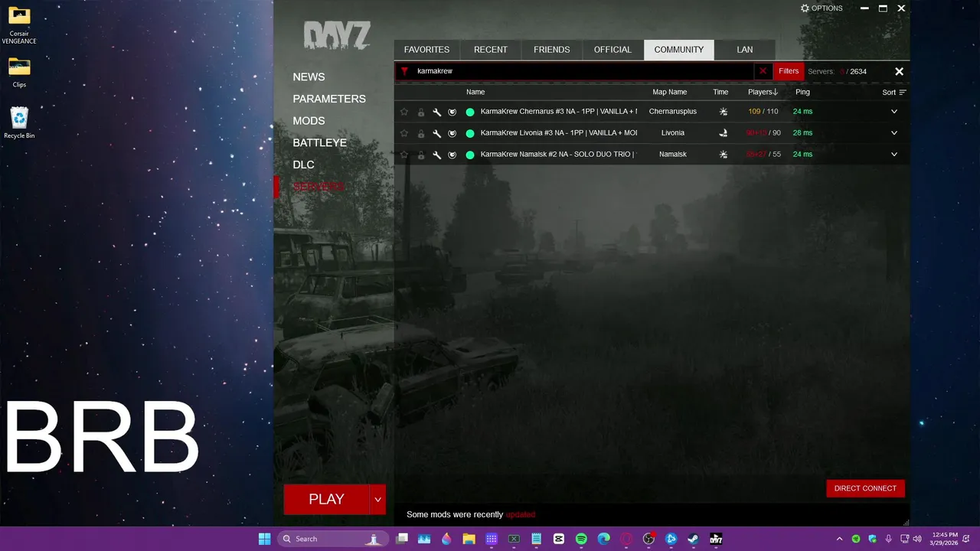The height and width of the screenshot is (551, 980).
Task: Click the BattlEye shield icon on Chernarus row
Action: point(452,112)
